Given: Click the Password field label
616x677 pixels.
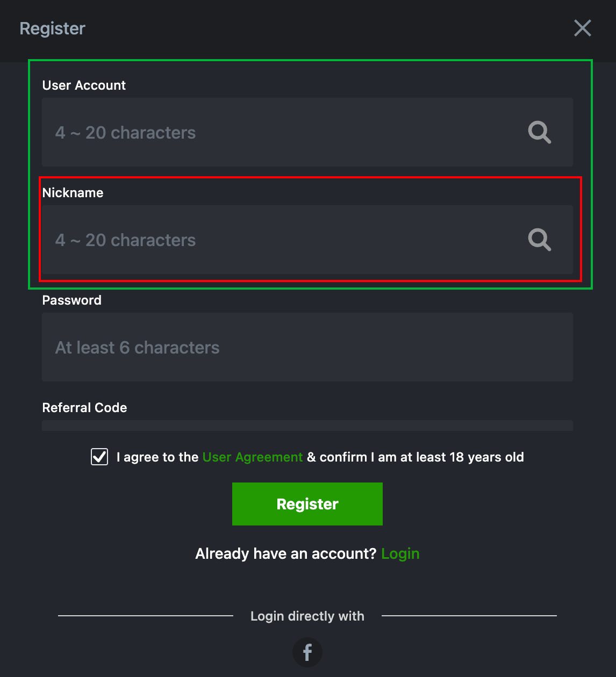Looking at the screenshot, I should tap(71, 300).
